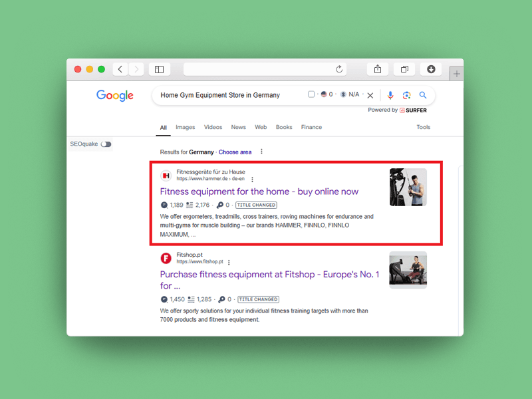Click the blue search magnifier icon
This screenshot has width=532, height=399.
[x=422, y=95]
